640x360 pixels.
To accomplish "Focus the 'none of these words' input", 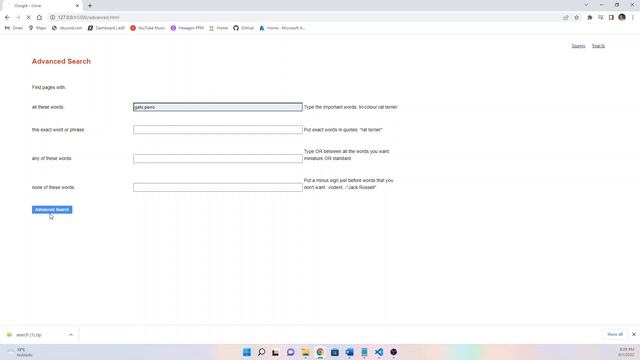I will coord(218,187).
